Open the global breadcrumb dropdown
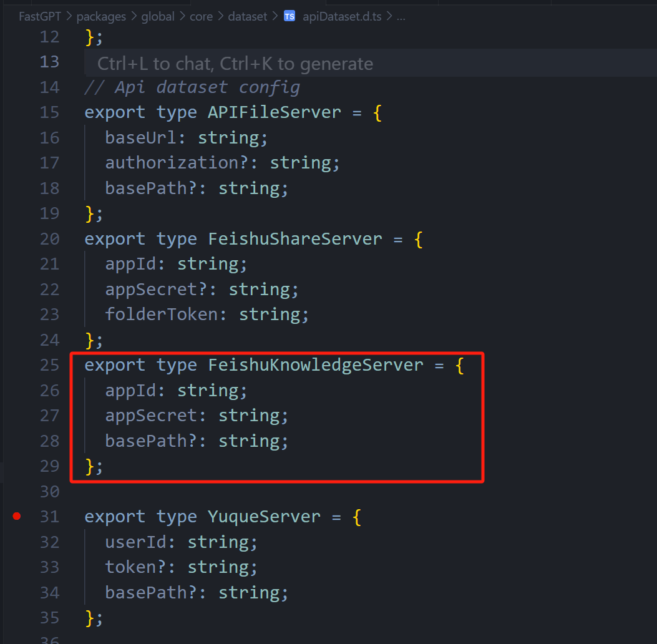Image resolution: width=657 pixels, height=644 pixels. pos(158,16)
